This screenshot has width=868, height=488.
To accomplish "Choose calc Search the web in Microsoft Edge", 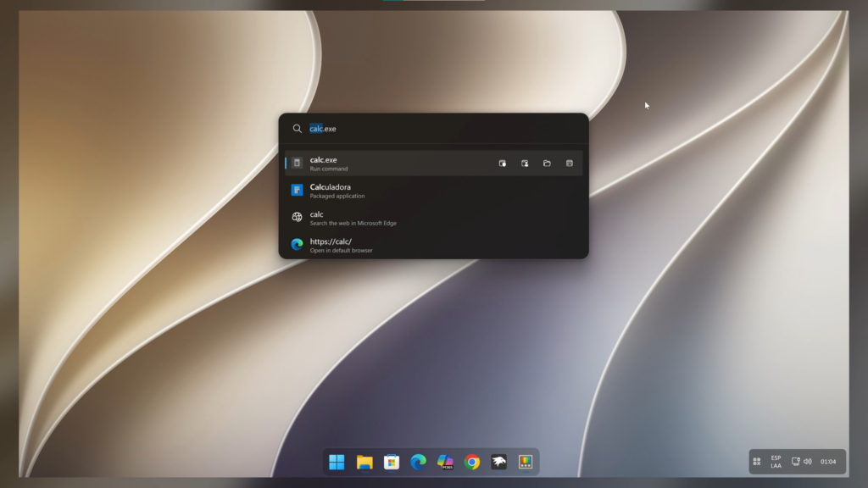I will coord(433,218).
